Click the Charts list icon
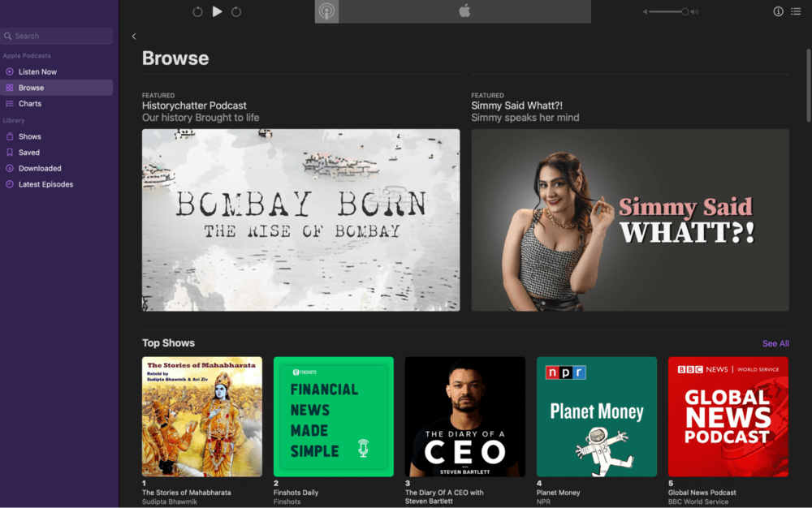Screen dimensions: 812x508 [9, 103]
